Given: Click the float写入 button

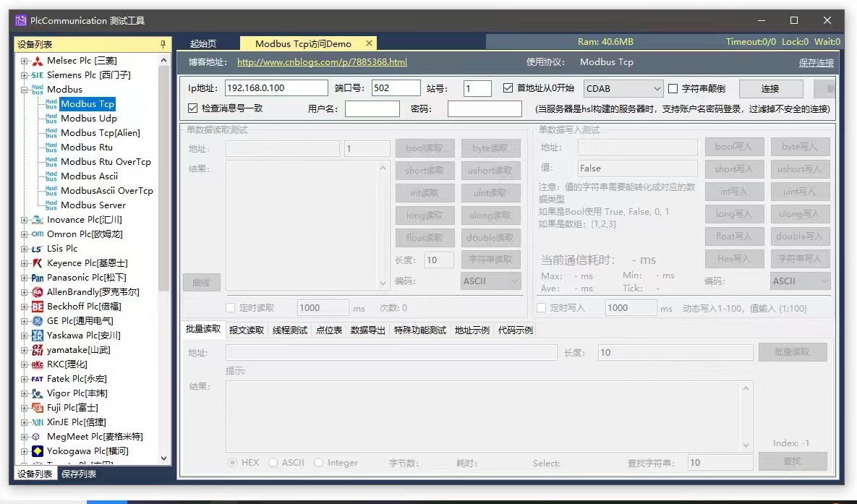Looking at the screenshot, I should tap(734, 236).
